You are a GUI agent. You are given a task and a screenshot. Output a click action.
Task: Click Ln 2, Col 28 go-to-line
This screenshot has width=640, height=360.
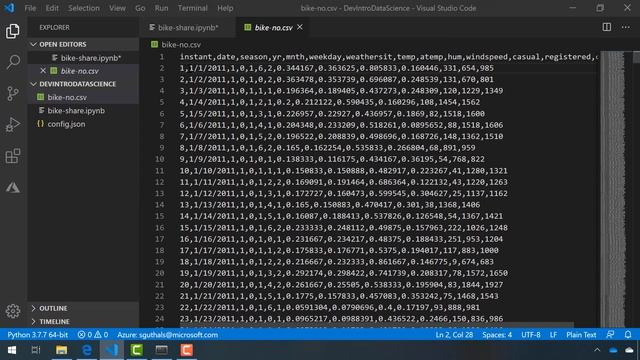(x=454, y=335)
